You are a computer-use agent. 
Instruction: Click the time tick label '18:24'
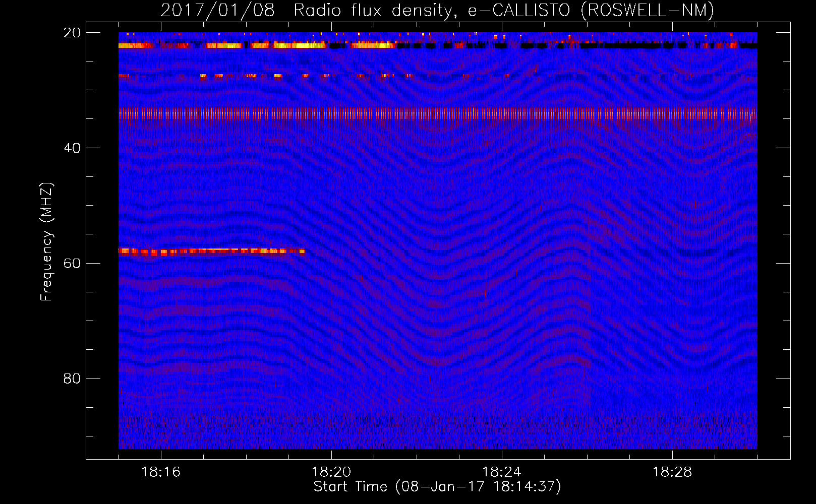pyautogui.click(x=502, y=472)
